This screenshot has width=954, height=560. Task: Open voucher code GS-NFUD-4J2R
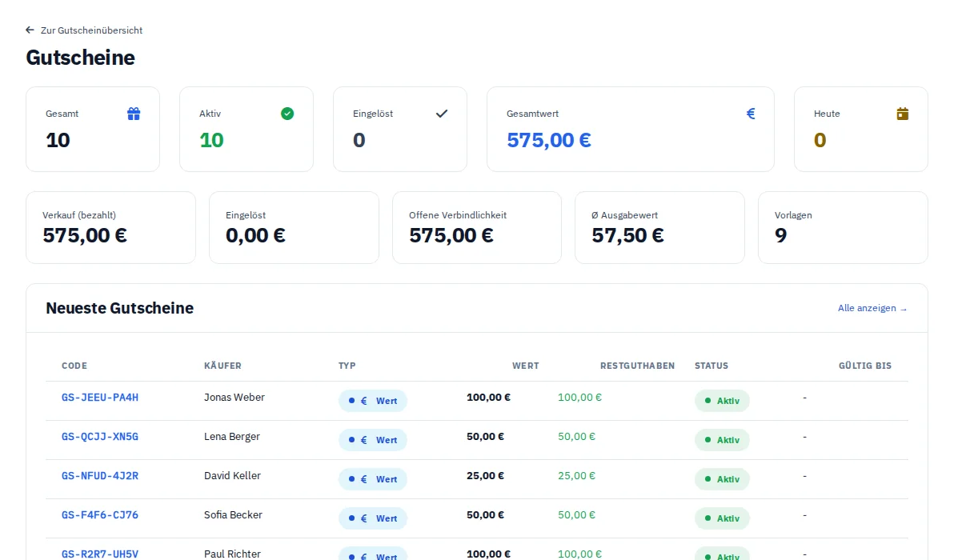click(x=100, y=476)
